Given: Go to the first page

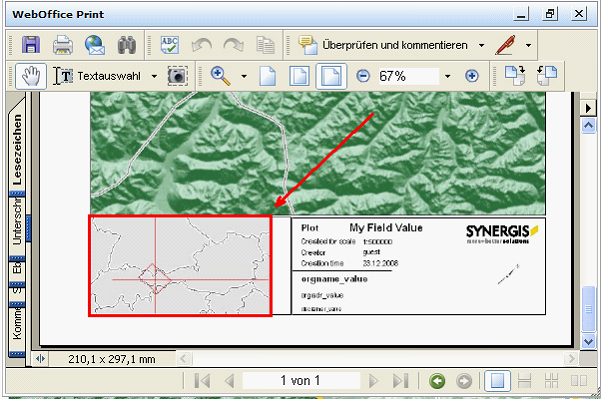Looking at the screenshot, I should click(202, 381).
